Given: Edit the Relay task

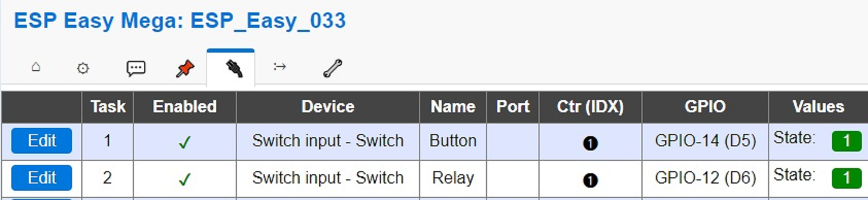Looking at the screenshot, I should (x=42, y=178).
